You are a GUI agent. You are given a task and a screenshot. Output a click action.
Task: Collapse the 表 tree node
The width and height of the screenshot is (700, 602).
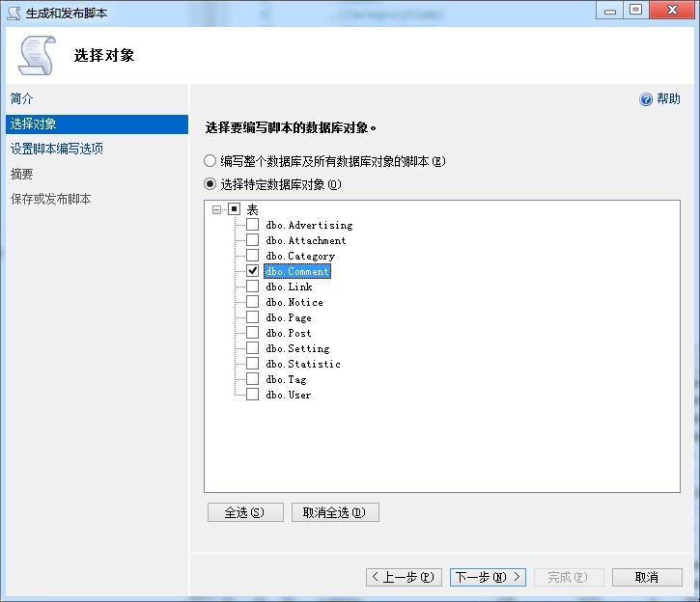pyautogui.click(x=217, y=209)
